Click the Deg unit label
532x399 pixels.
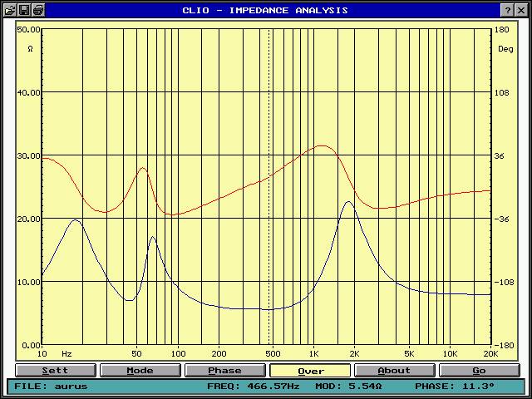(505, 49)
